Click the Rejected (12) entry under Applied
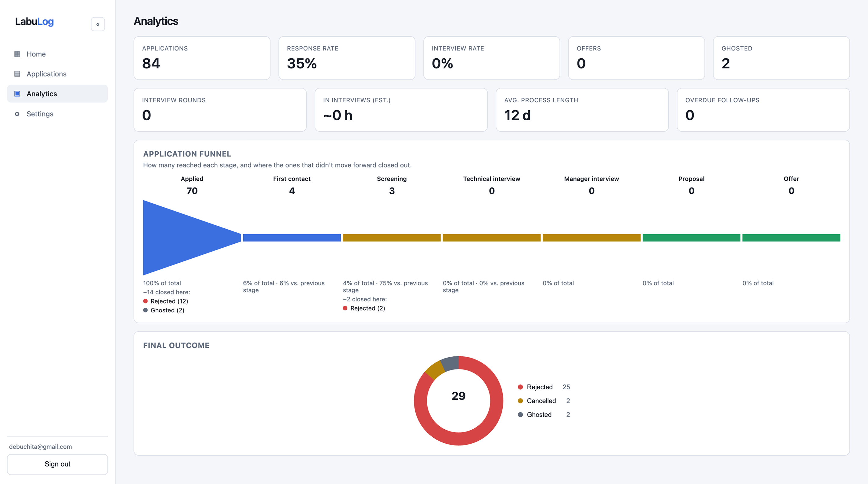Image resolution: width=868 pixels, height=484 pixels. tap(165, 301)
